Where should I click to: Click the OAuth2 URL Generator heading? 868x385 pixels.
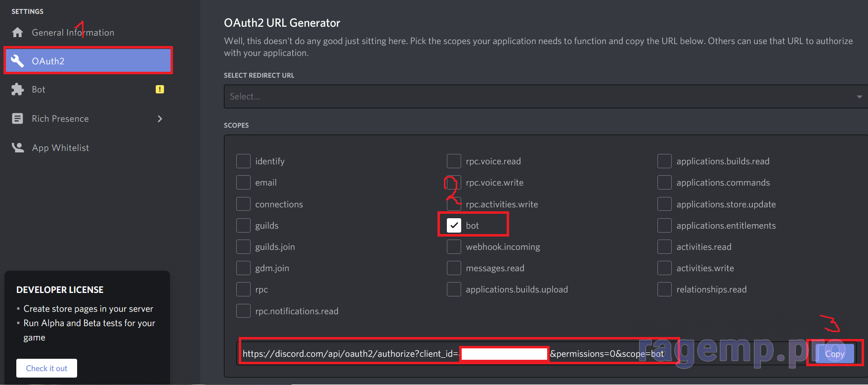coord(282,23)
